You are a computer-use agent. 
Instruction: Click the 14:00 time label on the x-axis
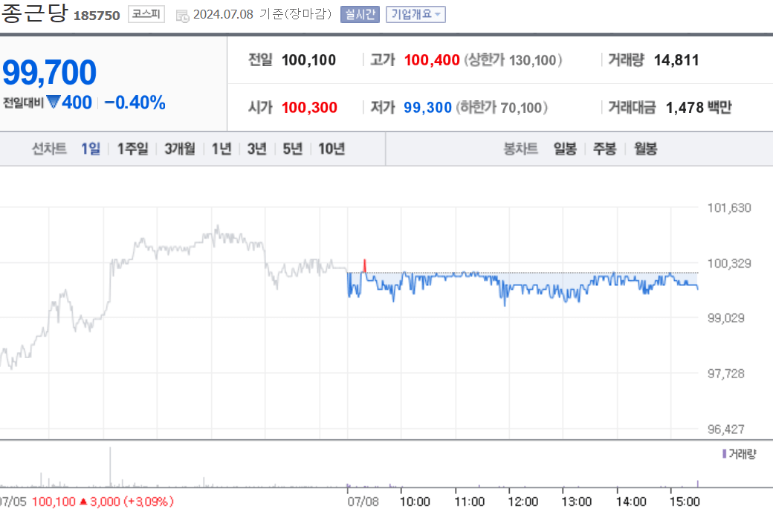point(631,502)
